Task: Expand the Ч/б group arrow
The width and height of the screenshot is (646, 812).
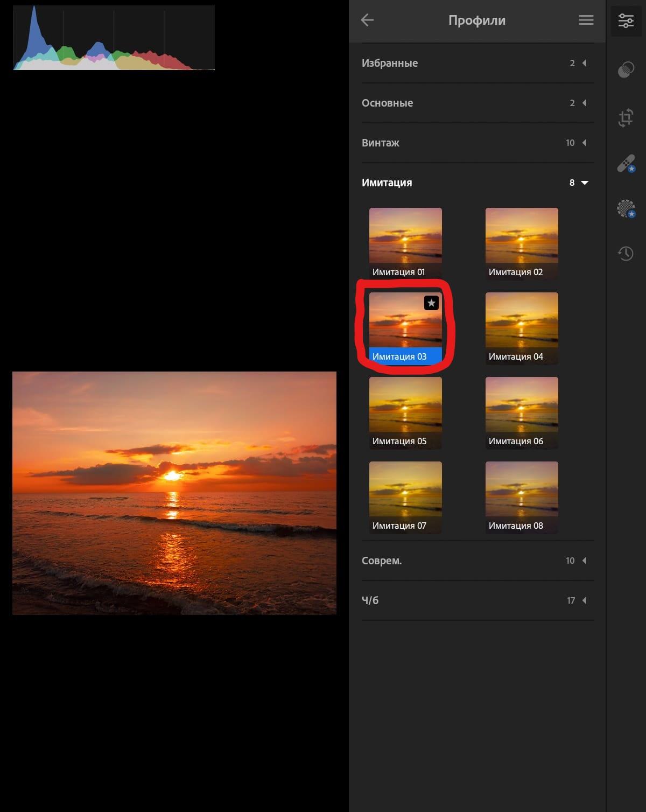Action: 585,600
